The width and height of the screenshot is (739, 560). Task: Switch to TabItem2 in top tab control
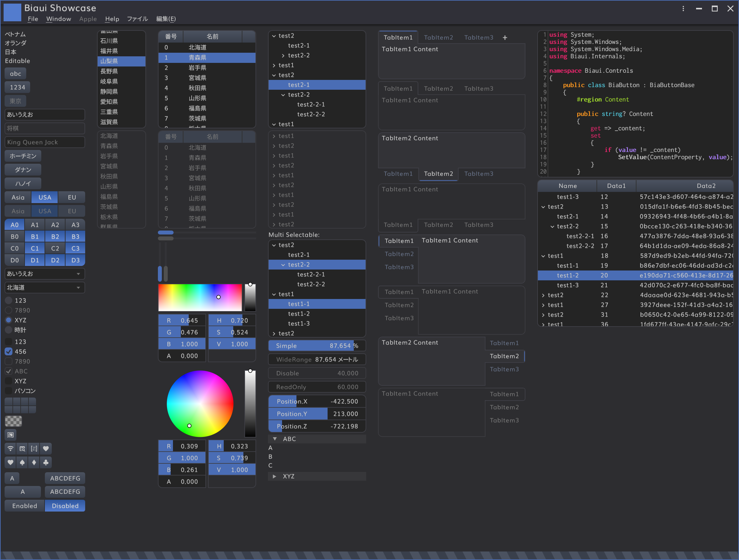(438, 38)
